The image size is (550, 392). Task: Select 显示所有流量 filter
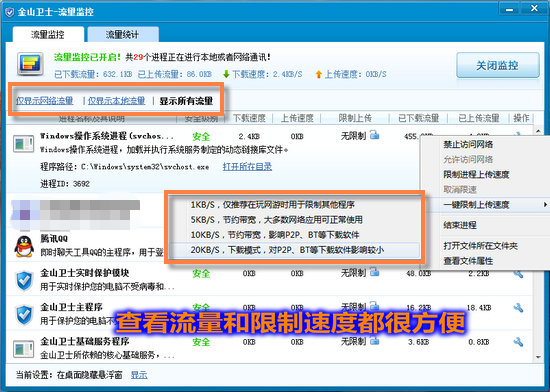click(186, 101)
